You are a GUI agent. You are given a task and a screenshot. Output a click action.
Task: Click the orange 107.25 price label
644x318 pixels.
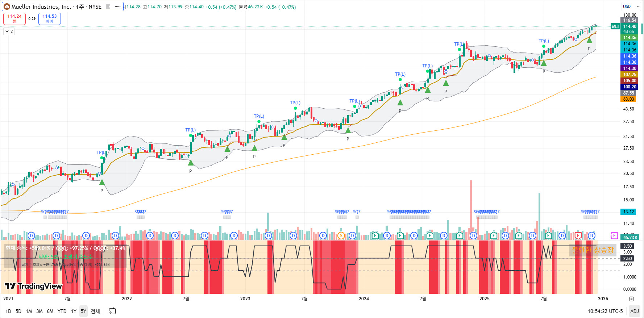click(x=630, y=75)
